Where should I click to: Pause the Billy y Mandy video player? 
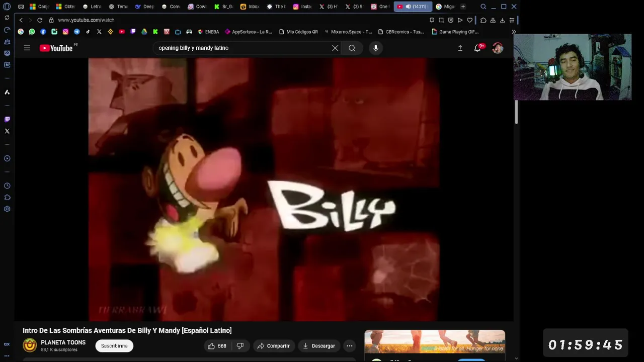pos(264,189)
